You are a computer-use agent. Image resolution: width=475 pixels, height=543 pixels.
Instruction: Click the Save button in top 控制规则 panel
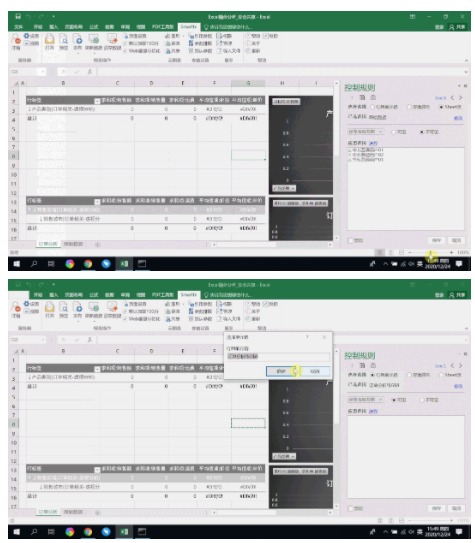(x=436, y=240)
